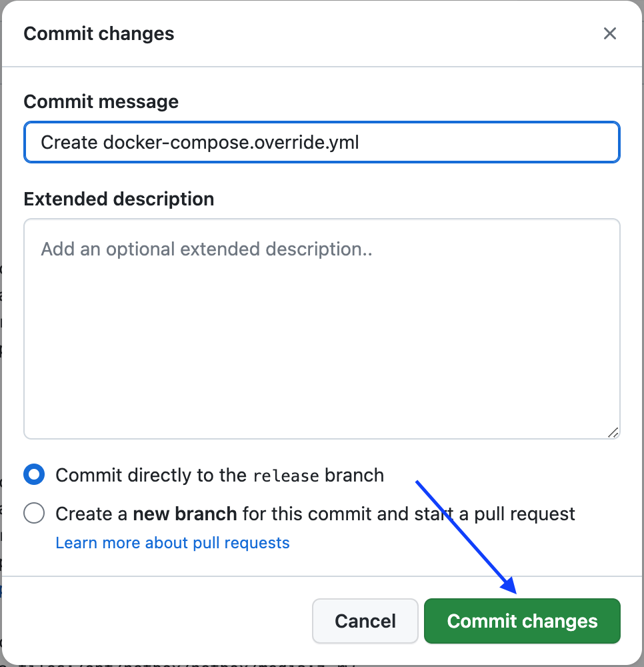The height and width of the screenshot is (667, 644).
Task: Click the blue annotation arrow head
Action: [x=510, y=588]
